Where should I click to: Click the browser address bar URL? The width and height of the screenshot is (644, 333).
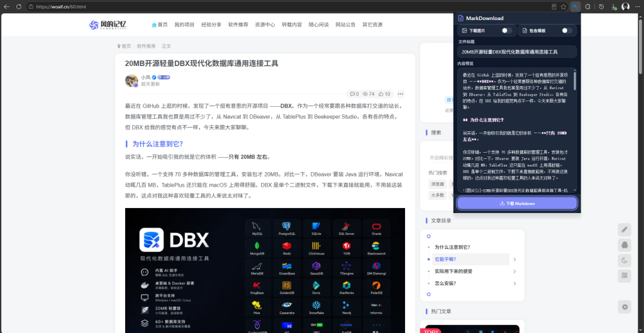click(61, 6)
